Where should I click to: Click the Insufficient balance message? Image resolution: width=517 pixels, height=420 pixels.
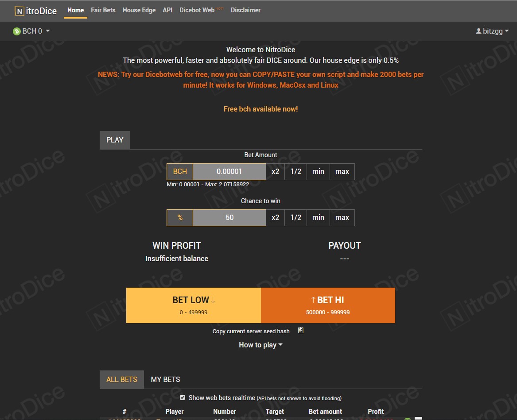177,258
